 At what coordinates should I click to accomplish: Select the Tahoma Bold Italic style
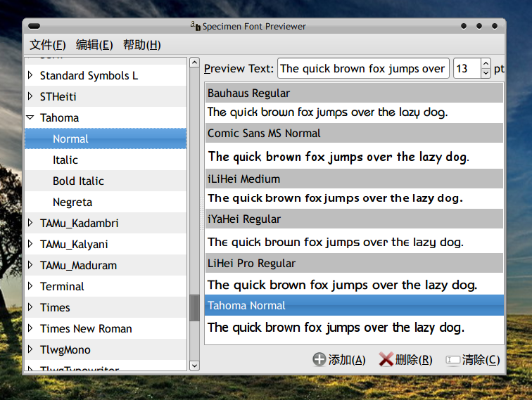coord(106,181)
